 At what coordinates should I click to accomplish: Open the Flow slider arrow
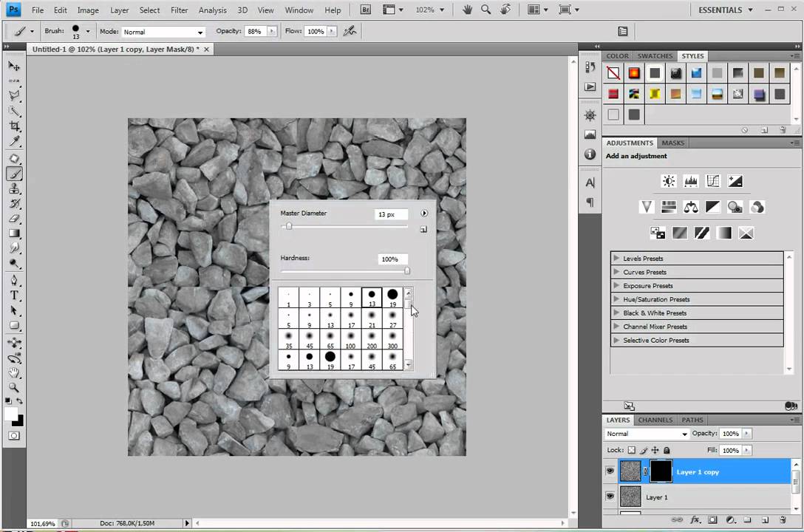[x=333, y=31]
